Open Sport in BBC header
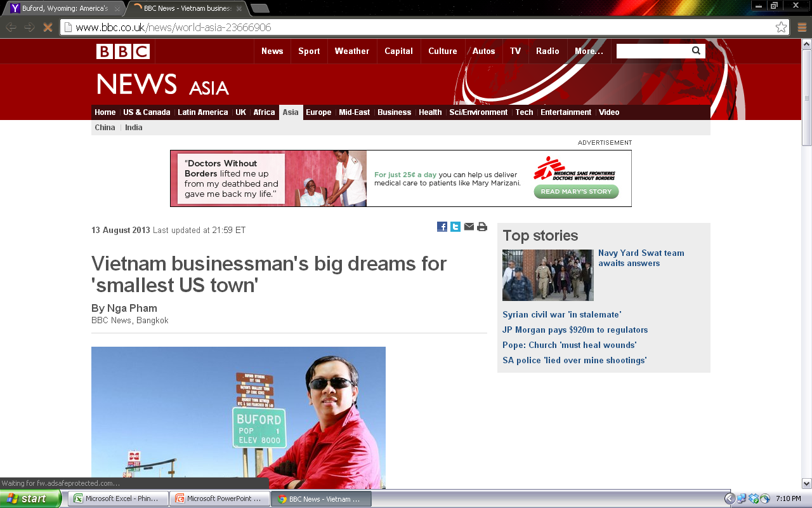812x508 pixels. coord(309,51)
